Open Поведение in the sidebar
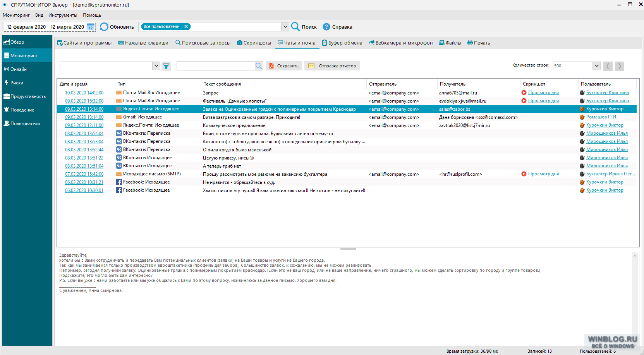This screenshot has width=644, height=355. (x=27, y=110)
